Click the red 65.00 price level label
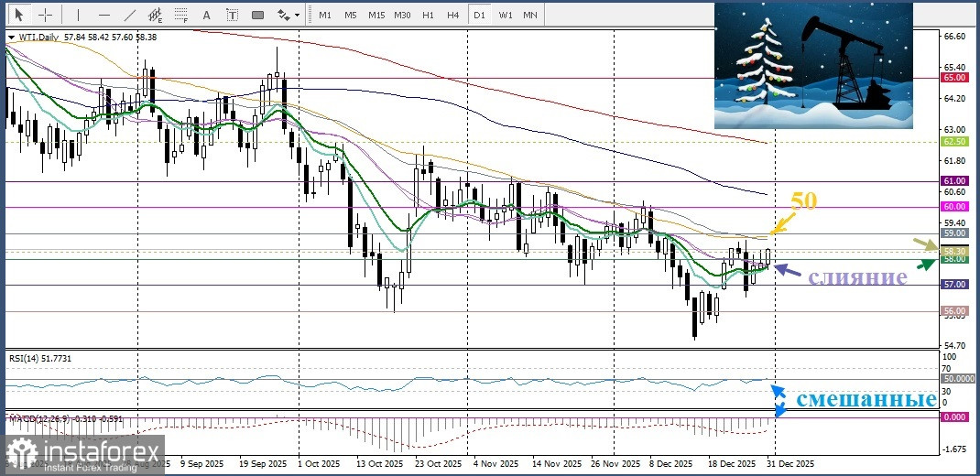This screenshot has width=980, height=476. (x=955, y=79)
